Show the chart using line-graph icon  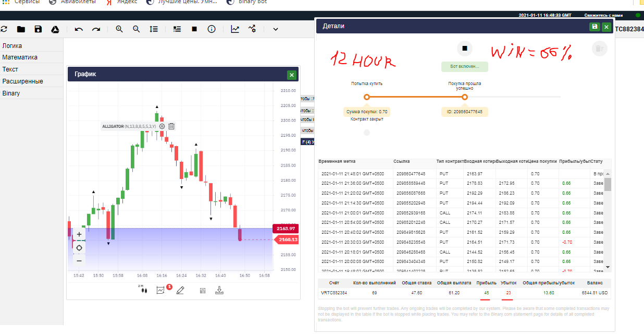tap(235, 29)
